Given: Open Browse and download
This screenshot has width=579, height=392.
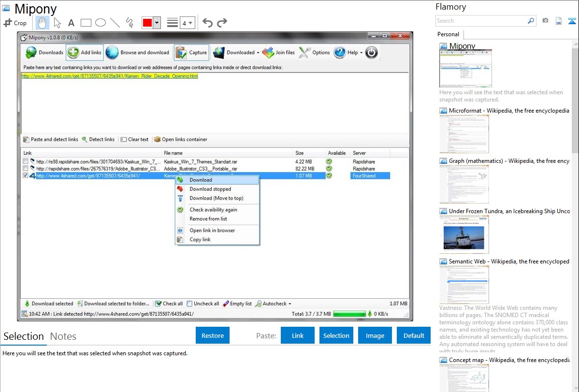Looking at the screenshot, I should click(137, 53).
